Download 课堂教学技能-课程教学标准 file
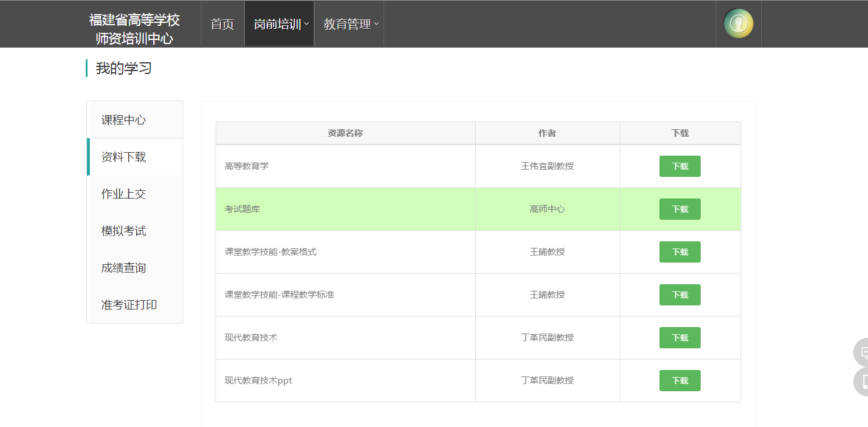The image size is (868, 427). click(x=679, y=295)
